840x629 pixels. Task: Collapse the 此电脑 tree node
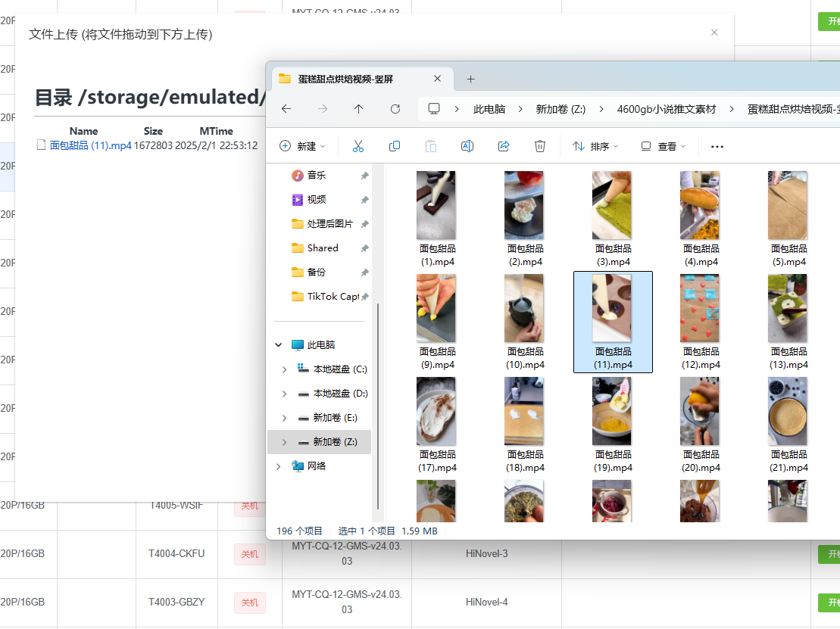pyautogui.click(x=279, y=345)
